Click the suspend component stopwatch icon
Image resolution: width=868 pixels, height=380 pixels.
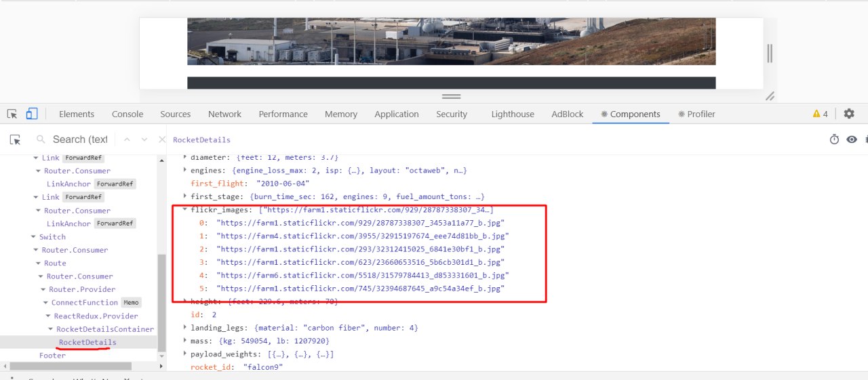[x=835, y=140]
